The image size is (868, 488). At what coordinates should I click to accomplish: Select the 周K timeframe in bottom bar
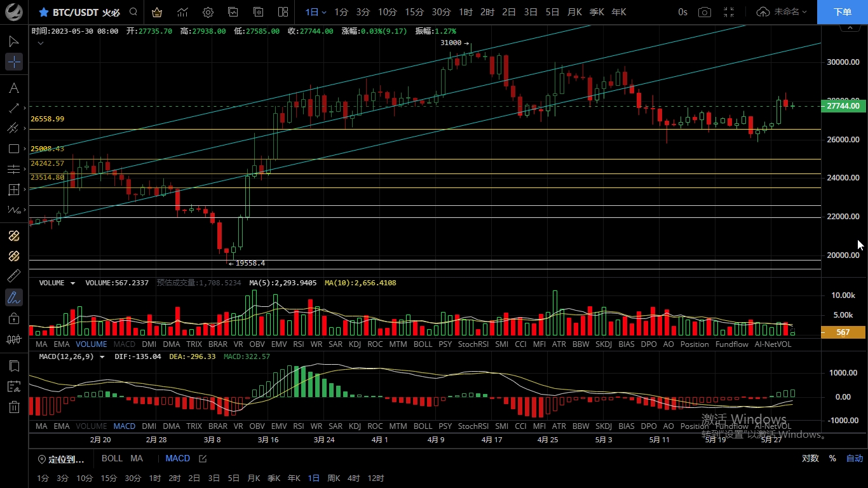point(334,478)
